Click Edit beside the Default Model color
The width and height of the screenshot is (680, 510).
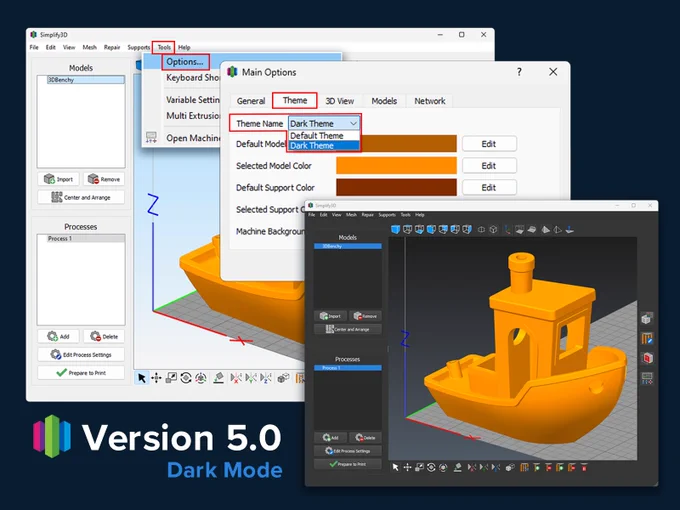tap(489, 144)
